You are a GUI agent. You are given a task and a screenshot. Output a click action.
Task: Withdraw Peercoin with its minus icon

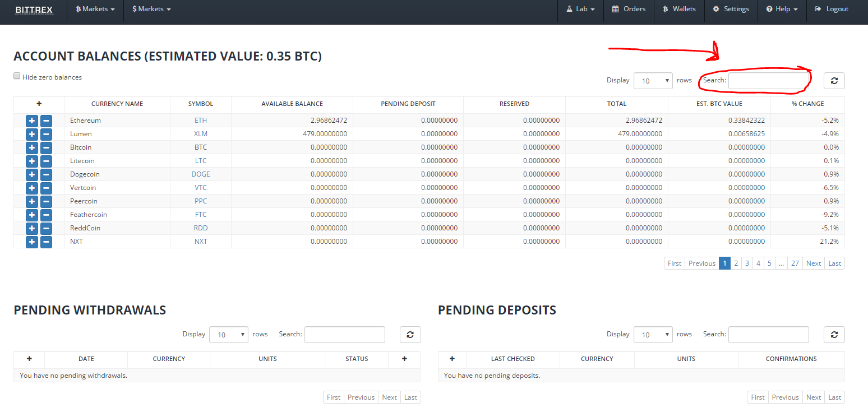46,201
